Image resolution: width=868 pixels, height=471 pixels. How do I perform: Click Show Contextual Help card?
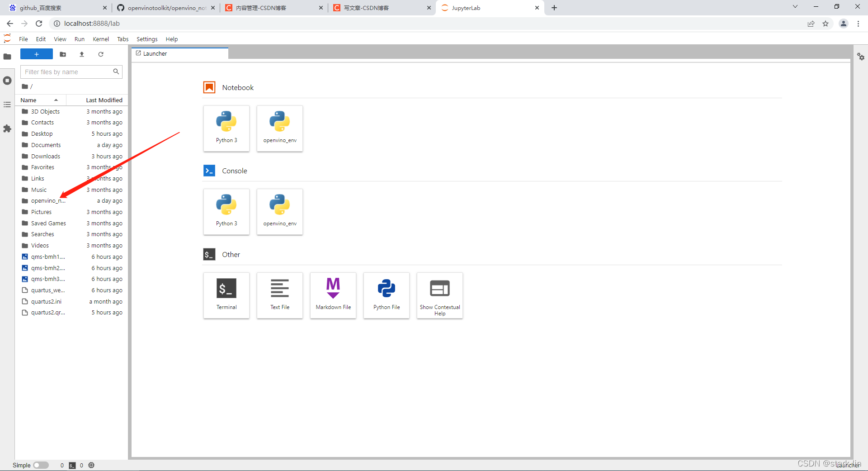click(440, 295)
